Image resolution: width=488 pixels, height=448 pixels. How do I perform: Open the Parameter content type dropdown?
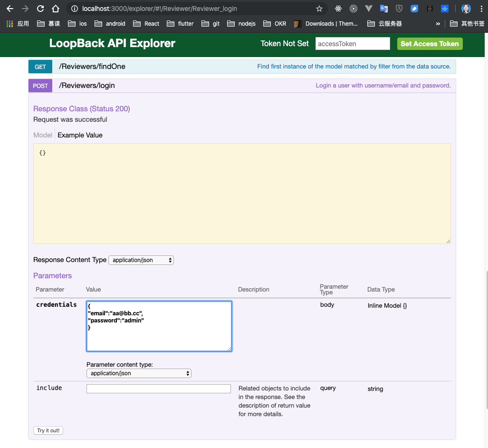[139, 373]
